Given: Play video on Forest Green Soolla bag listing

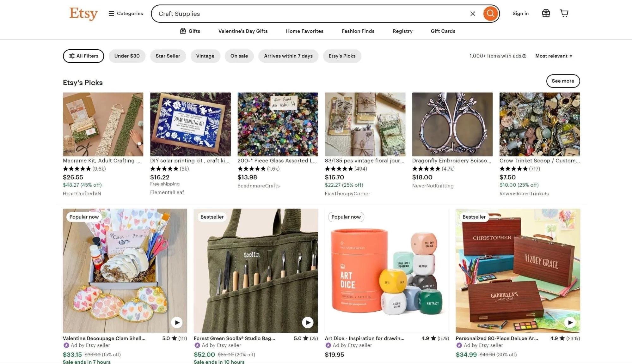Looking at the screenshot, I should (308, 322).
